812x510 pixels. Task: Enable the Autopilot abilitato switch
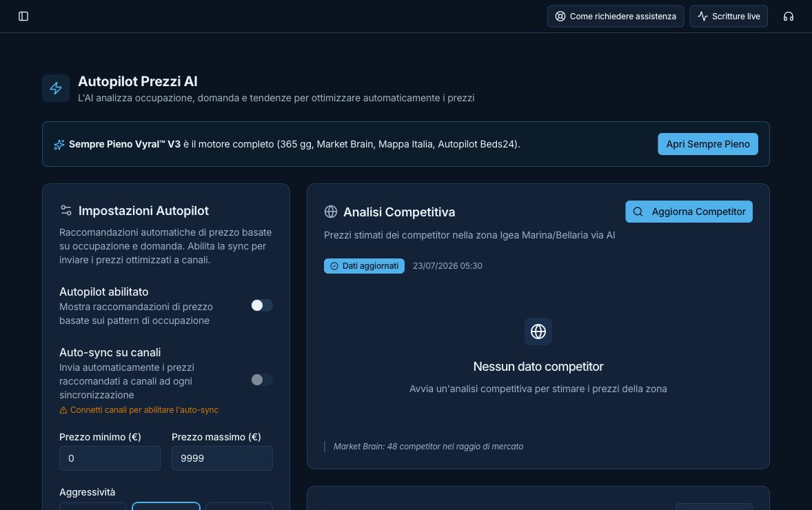point(261,305)
